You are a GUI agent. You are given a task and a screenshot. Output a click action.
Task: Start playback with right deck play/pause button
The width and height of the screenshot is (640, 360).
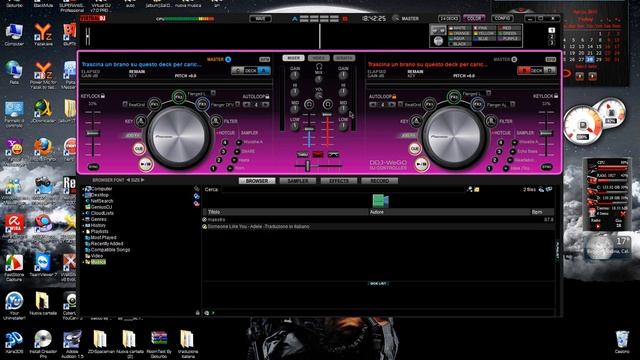[421, 164]
